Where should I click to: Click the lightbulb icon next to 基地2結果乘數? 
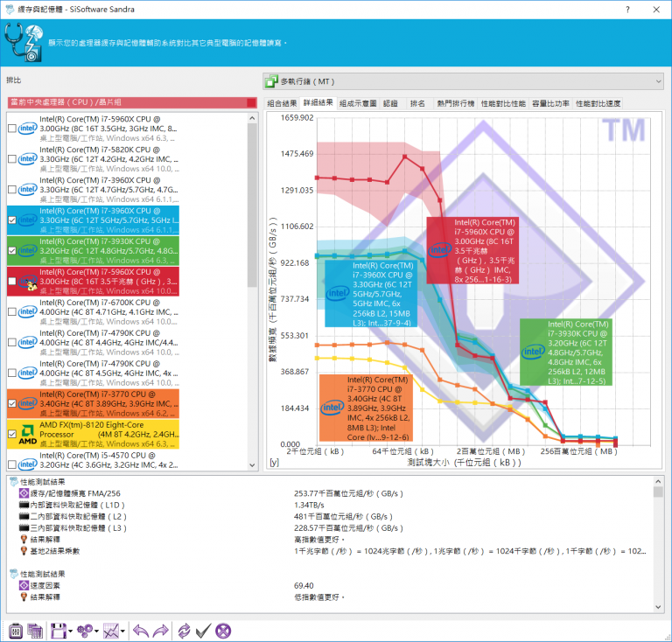click(24, 551)
